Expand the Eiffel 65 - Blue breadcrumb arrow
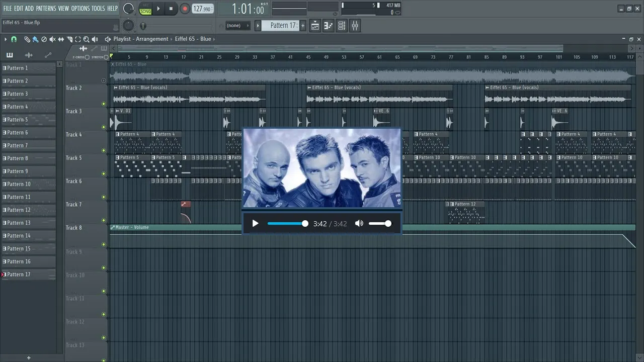644x362 pixels. [x=214, y=39]
